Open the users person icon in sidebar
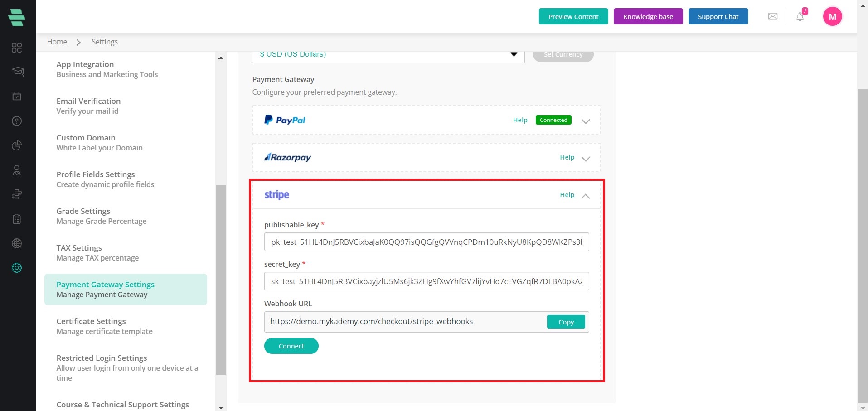The height and width of the screenshot is (411, 868). click(x=17, y=170)
